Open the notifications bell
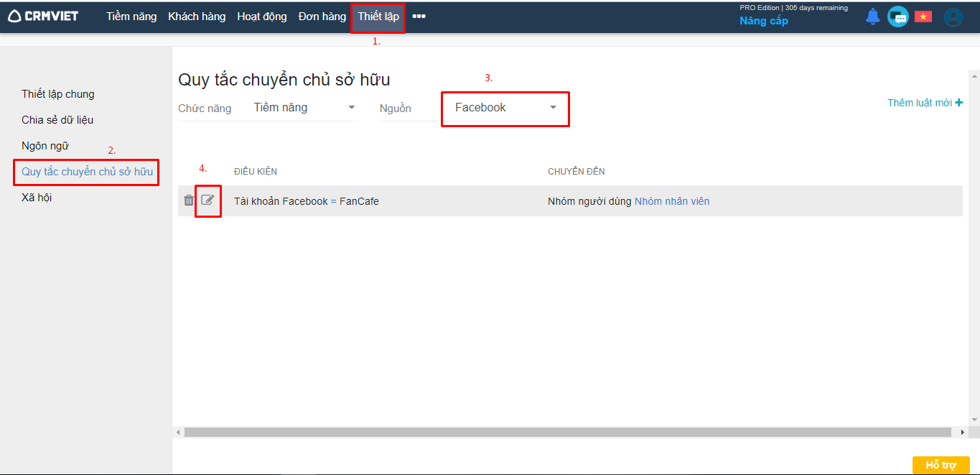Viewport: 980px width, 475px height. [872, 17]
